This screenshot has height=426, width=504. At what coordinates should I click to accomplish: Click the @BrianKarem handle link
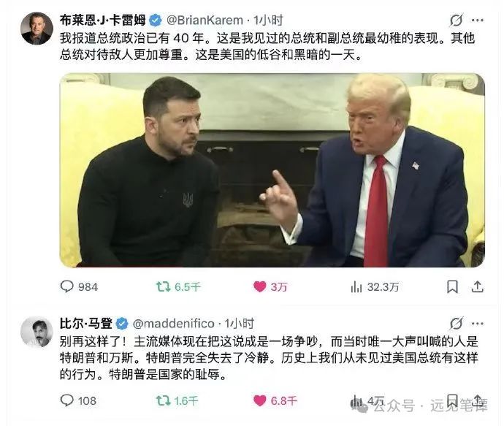(205, 20)
